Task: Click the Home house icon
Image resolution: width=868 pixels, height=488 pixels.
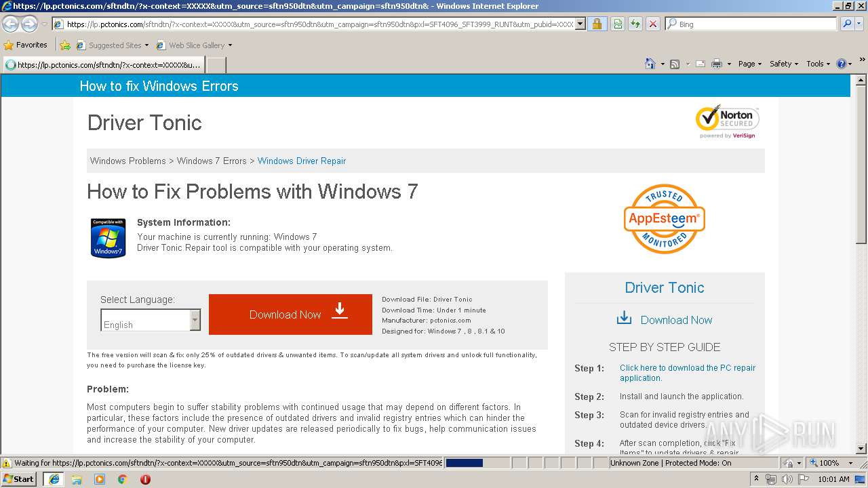Action: [x=650, y=64]
